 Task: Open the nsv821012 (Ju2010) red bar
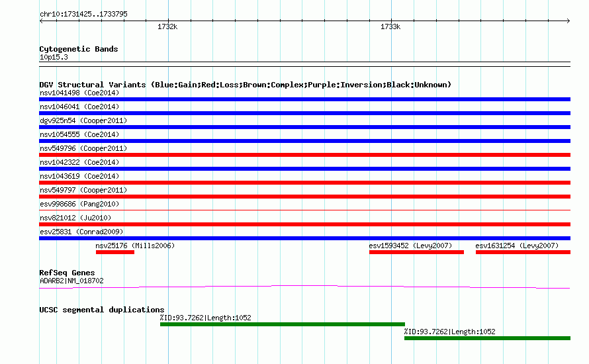point(304,224)
